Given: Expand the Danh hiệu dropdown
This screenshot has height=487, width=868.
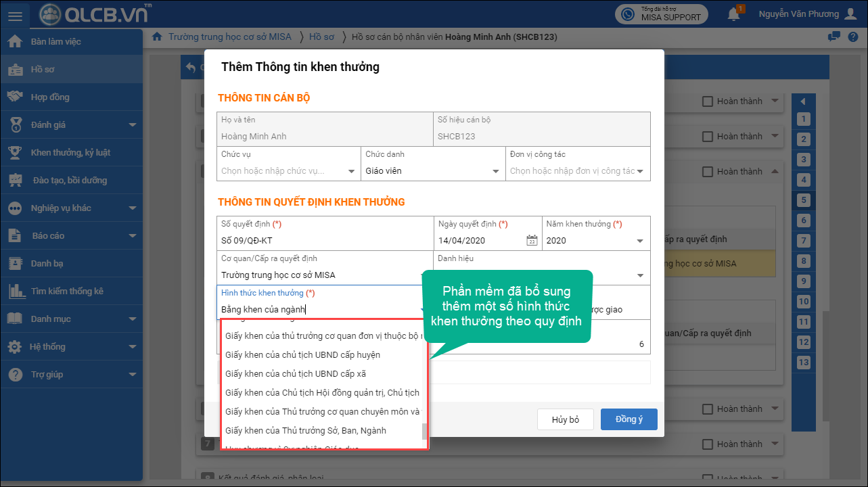Looking at the screenshot, I should pyautogui.click(x=640, y=275).
